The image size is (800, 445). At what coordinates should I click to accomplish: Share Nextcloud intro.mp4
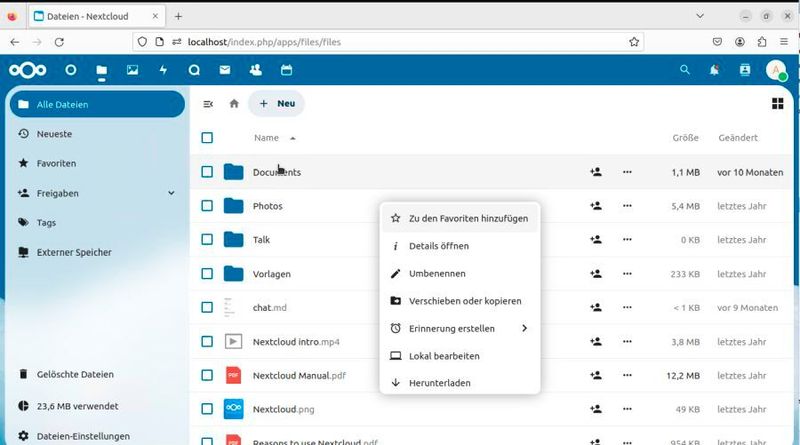click(596, 341)
